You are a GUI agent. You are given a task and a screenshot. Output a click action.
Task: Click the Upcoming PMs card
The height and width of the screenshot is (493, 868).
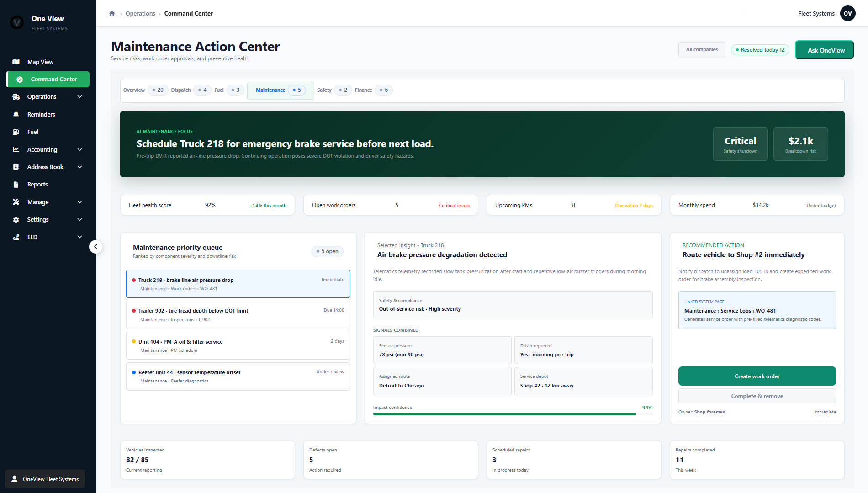point(574,205)
